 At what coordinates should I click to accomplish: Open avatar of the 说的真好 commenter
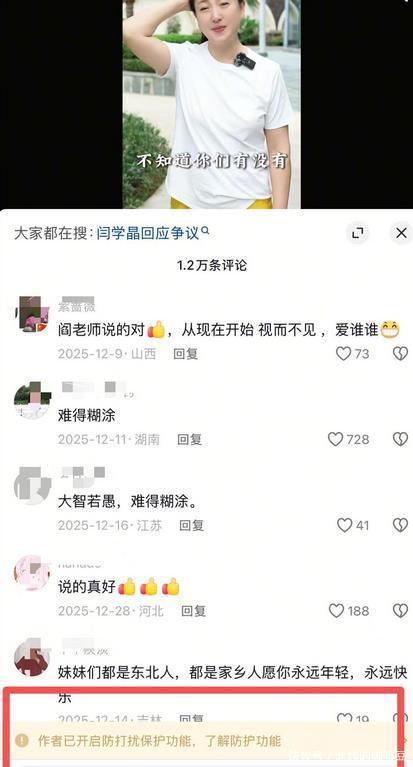pyautogui.click(x=32, y=572)
